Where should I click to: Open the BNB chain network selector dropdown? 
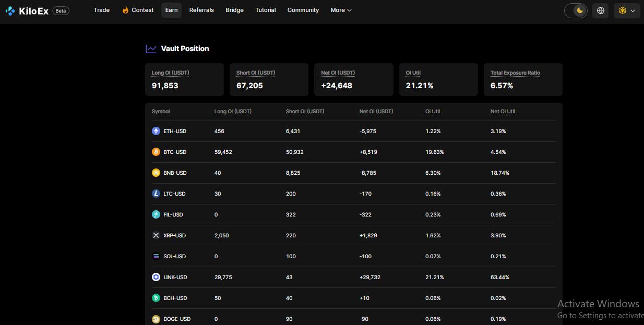click(x=626, y=10)
